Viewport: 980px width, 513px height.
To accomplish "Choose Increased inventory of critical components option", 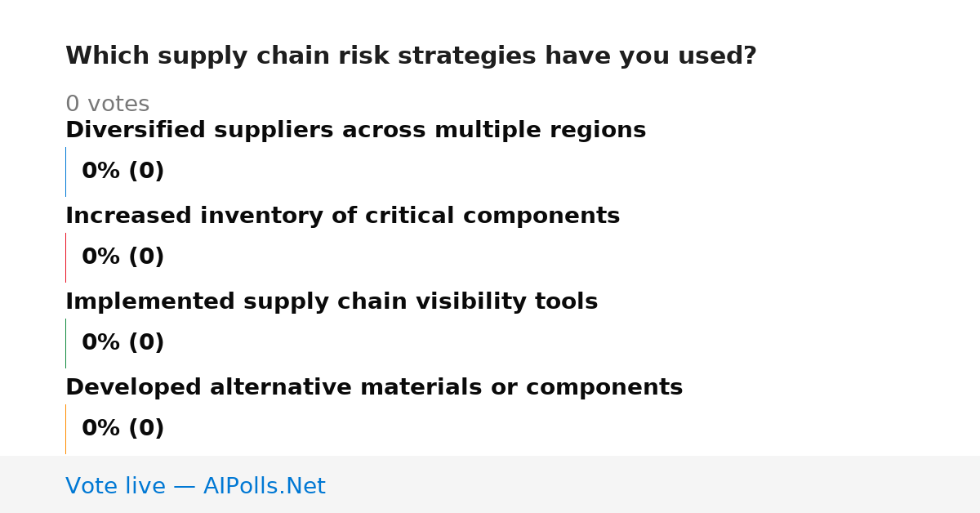I will pyautogui.click(x=342, y=216).
